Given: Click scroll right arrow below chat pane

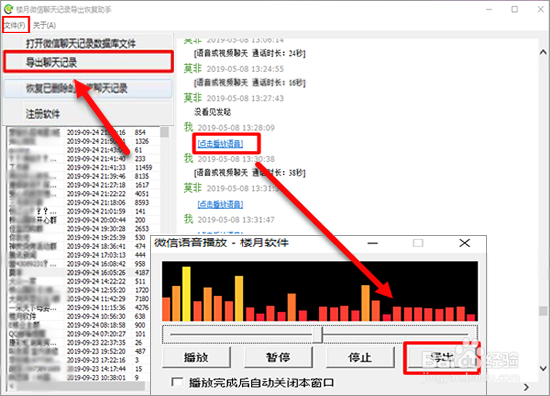Looking at the screenshot, I should click(526, 387).
